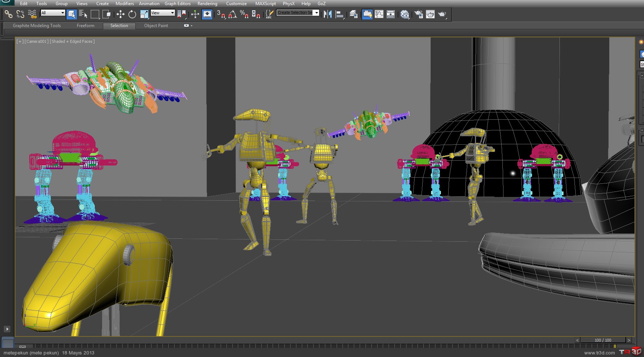The width and height of the screenshot is (644, 357).
Task: Toggle the Angle Snap button
Action: click(x=232, y=14)
